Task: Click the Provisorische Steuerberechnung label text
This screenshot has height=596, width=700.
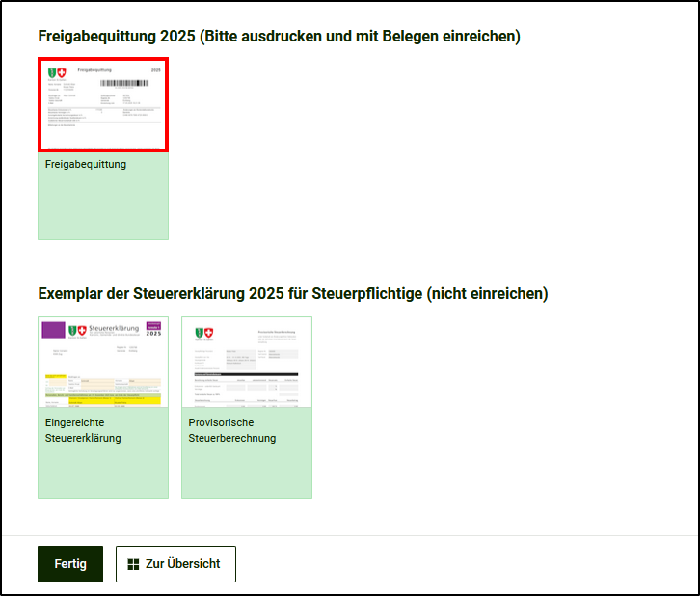Action: (x=232, y=430)
